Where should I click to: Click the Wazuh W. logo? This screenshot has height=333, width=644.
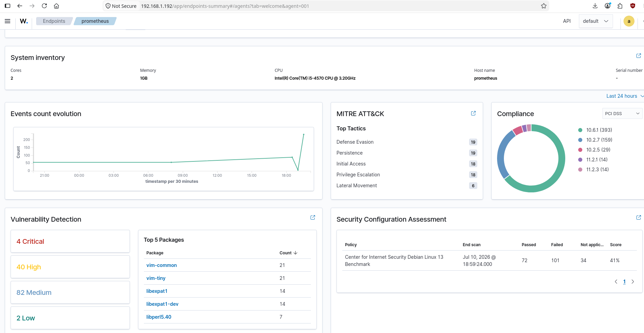click(24, 21)
